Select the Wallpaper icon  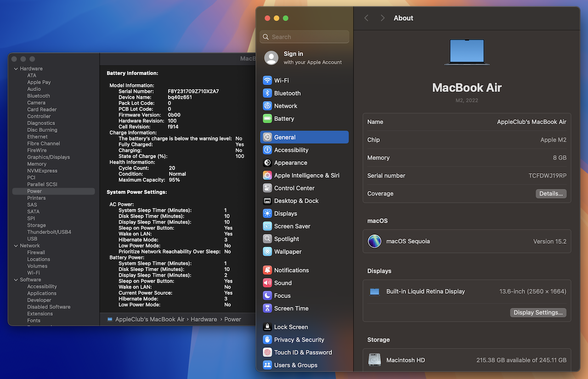[267, 252]
